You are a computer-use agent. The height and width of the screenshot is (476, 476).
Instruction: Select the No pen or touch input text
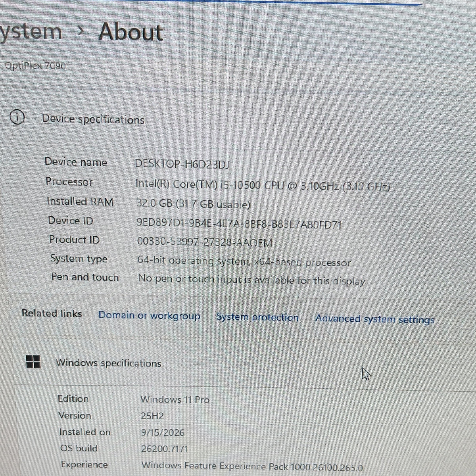point(251,280)
